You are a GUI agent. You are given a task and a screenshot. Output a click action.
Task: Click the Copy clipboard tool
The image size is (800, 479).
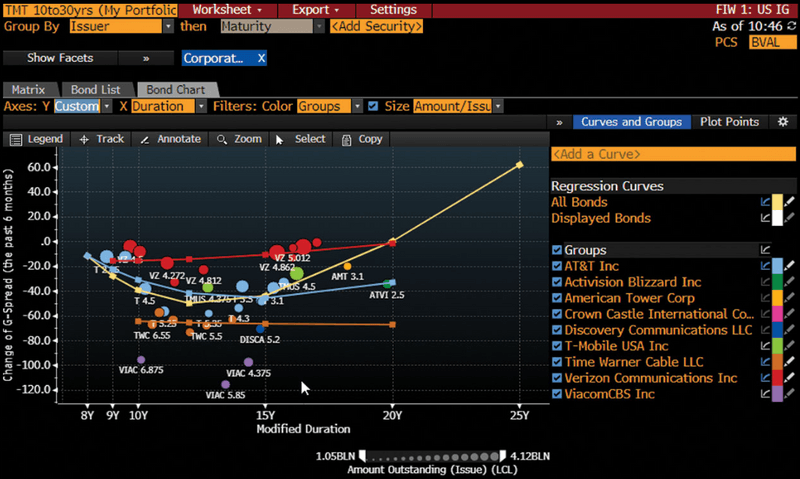click(x=346, y=140)
